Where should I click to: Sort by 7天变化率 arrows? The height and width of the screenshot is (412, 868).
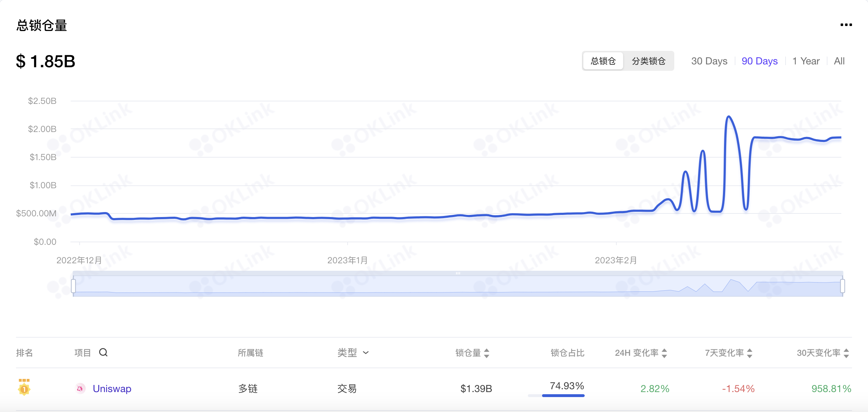[749, 353]
